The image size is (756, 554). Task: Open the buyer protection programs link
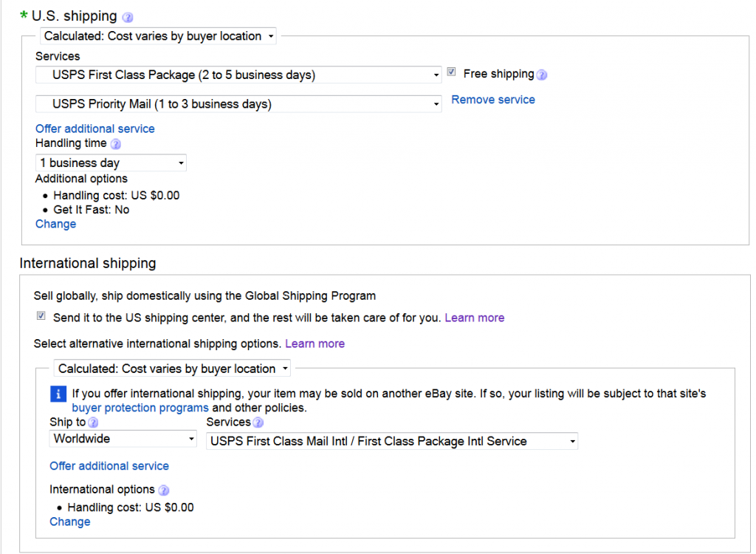pos(140,408)
